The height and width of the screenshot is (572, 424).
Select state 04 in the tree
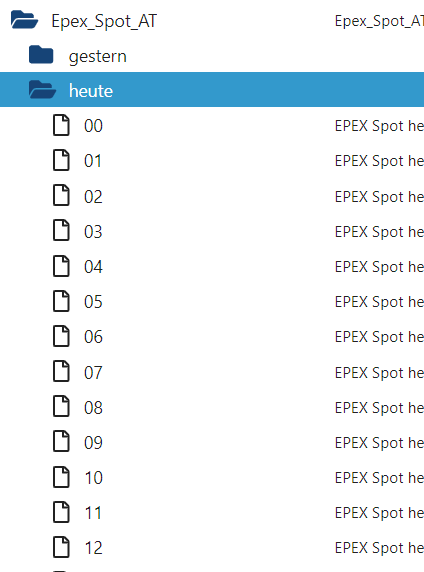coord(93,267)
